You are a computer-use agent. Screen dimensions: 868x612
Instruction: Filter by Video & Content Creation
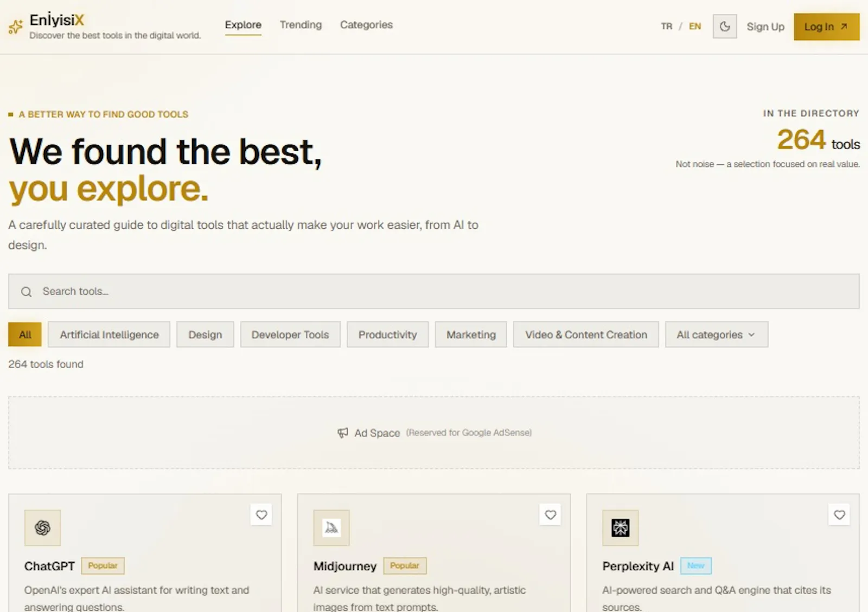586,334
